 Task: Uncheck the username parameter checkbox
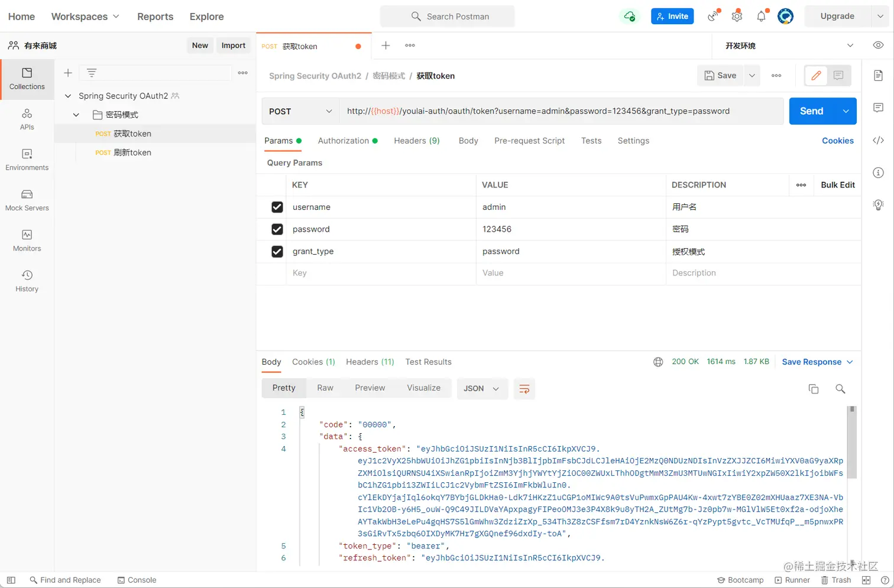pyautogui.click(x=277, y=207)
